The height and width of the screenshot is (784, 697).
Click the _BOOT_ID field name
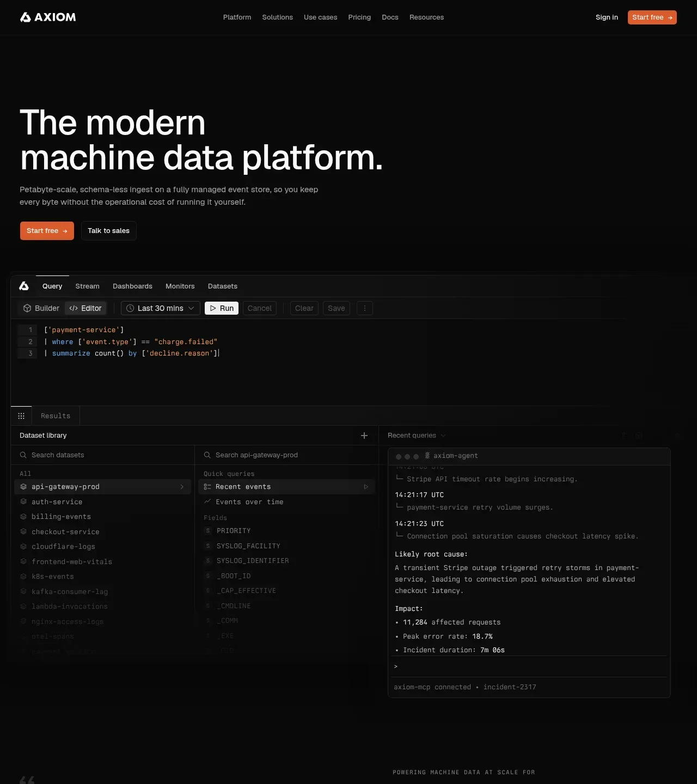(x=234, y=576)
